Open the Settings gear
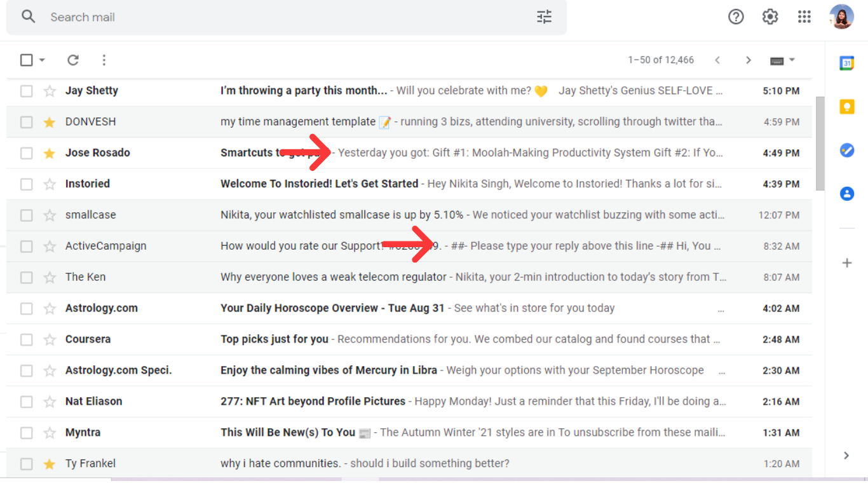Image resolution: width=868 pixels, height=488 pixels. [x=770, y=17]
